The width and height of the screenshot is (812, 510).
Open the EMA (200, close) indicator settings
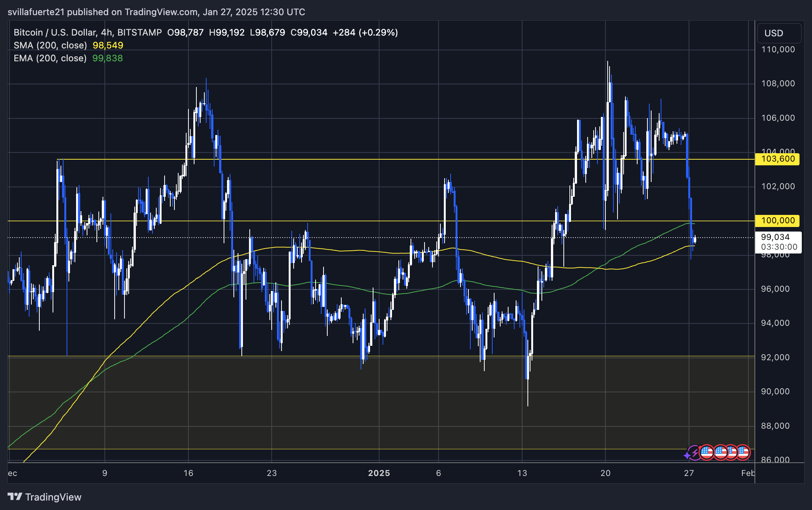(x=50, y=58)
